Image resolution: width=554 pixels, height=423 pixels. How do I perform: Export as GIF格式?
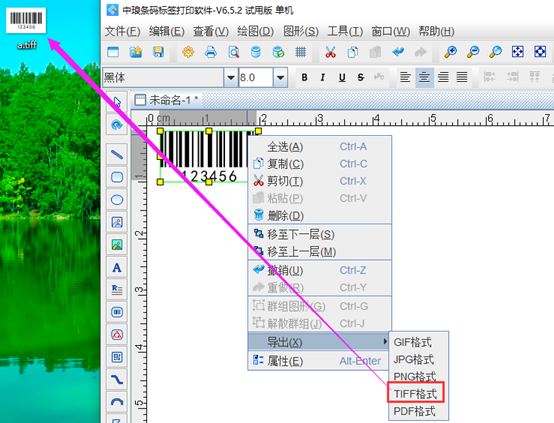418,342
